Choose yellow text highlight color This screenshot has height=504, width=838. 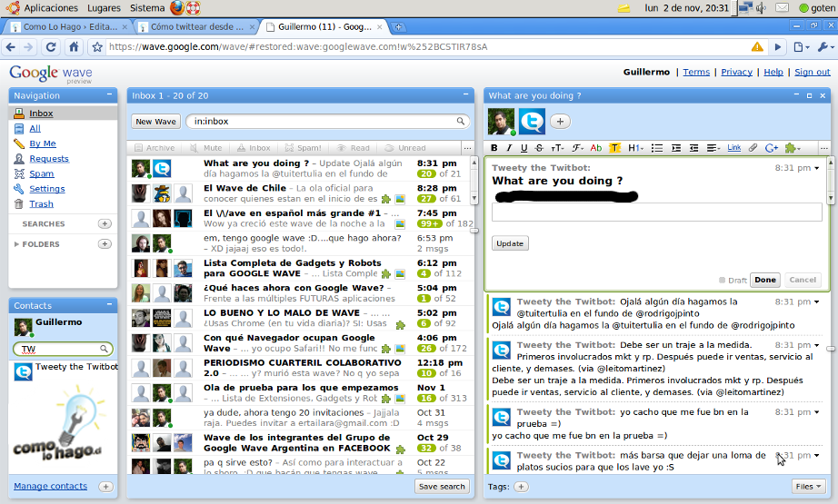click(x=614, y=148)
